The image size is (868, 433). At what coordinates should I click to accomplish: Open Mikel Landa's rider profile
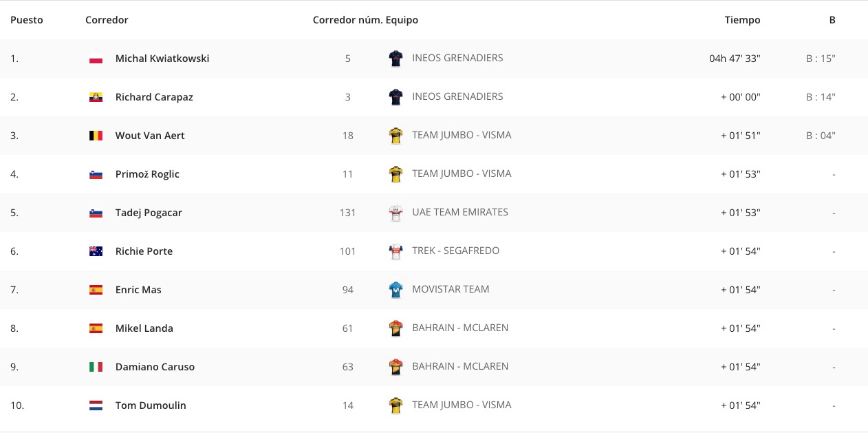[144, 328]
